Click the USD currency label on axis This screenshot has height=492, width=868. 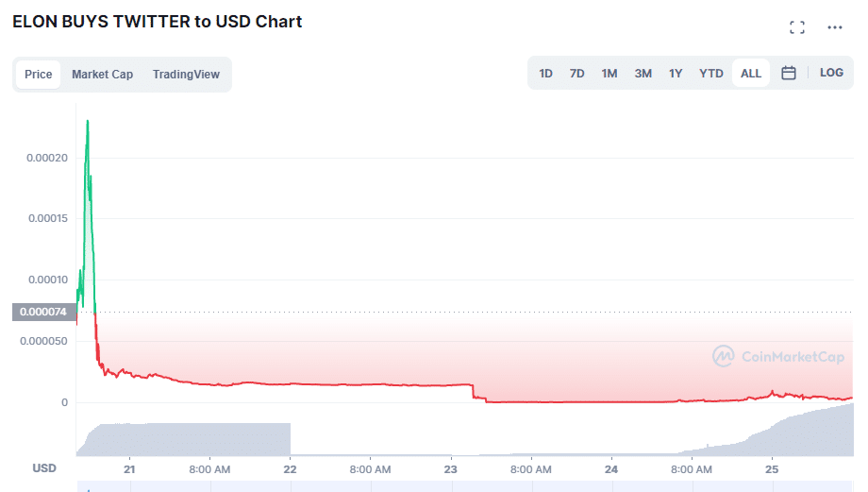[x=44, y=468]
